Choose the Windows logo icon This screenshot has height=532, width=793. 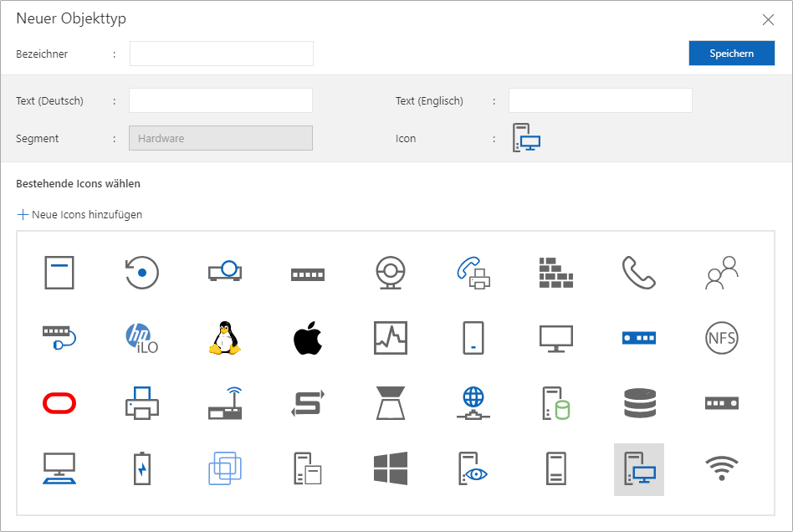390,469
